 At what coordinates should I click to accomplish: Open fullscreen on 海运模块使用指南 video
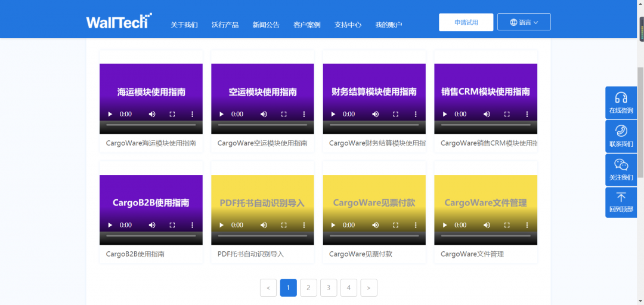172,114
